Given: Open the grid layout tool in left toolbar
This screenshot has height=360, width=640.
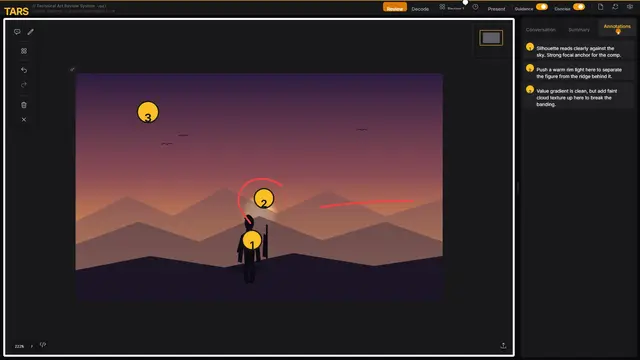Looking at the screenshot, I should [x=24, y=51].
